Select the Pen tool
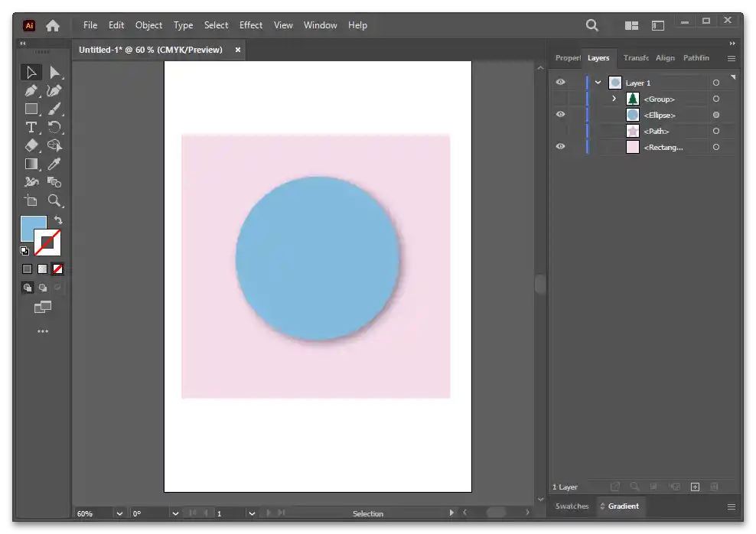Screen dimensions: 756x534 pos(31,91)
